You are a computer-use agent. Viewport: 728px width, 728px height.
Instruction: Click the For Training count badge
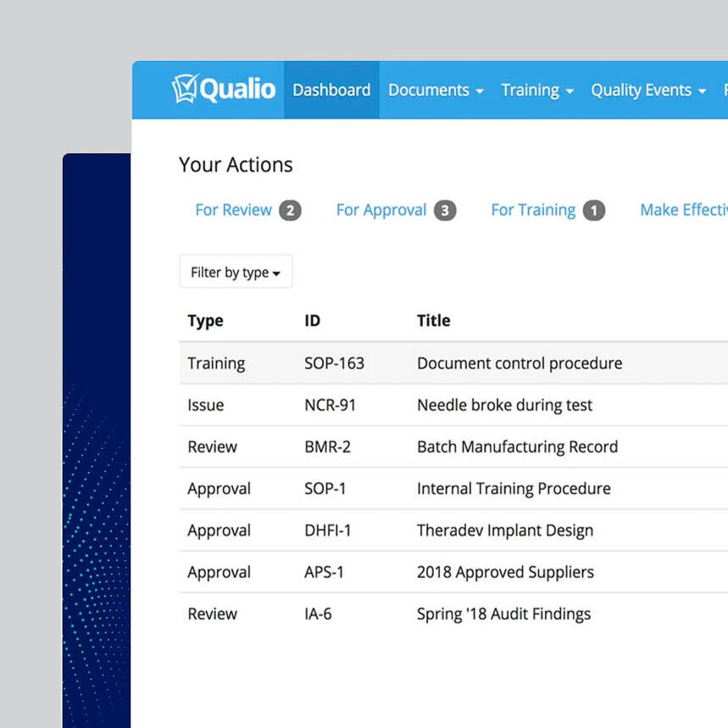tap(594, 211)
